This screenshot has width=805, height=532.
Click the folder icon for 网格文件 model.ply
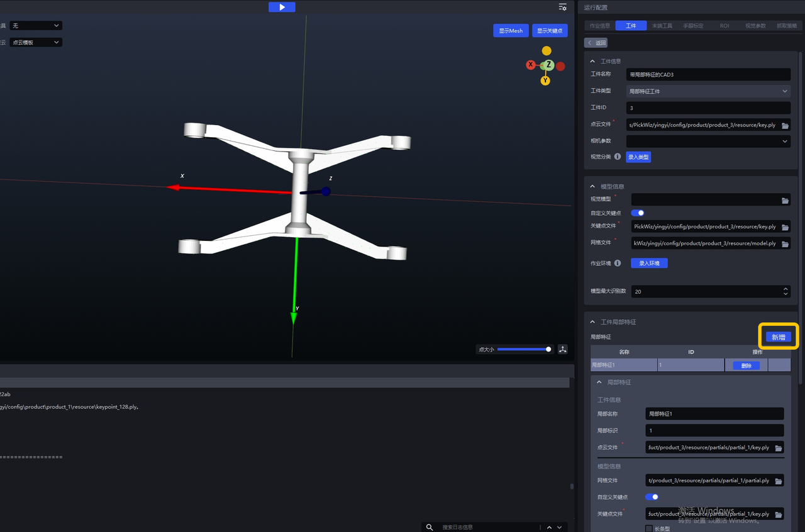785,243
